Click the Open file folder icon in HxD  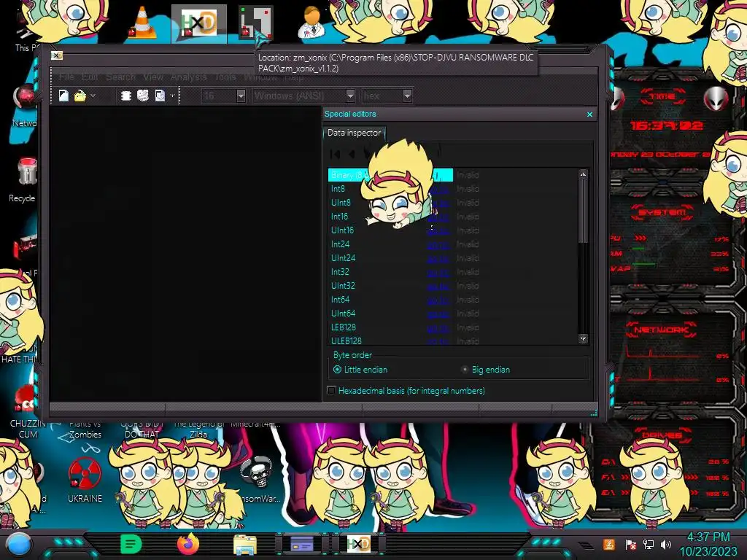click(80, 96)
